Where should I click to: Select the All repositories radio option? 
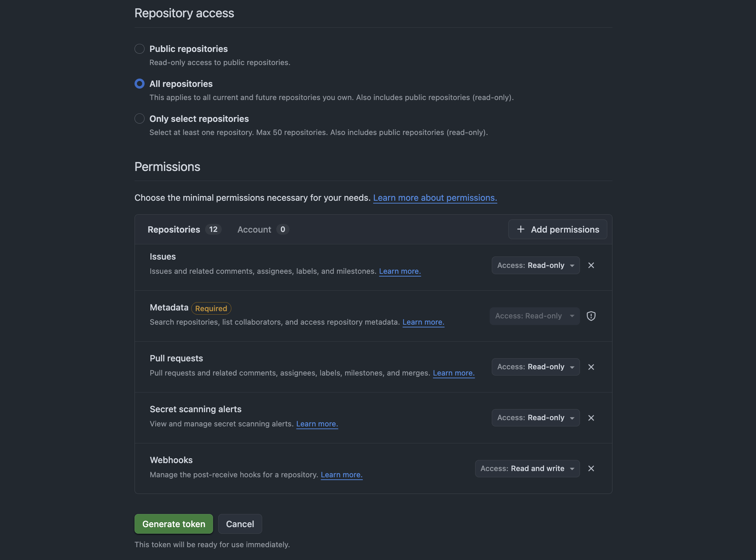click(x=139, y=84)
